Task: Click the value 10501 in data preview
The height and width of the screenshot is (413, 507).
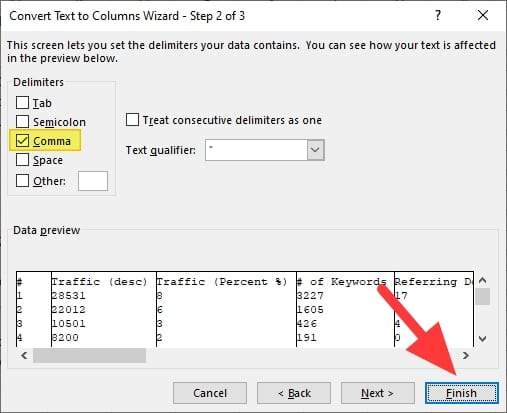Action: (69, 324)
